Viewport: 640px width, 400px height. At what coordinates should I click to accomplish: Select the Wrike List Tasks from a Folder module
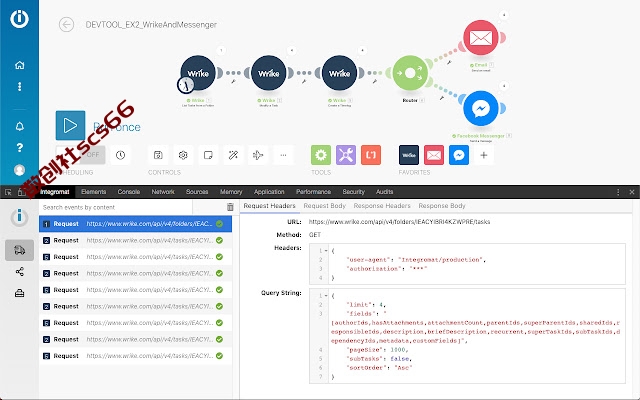198,73
